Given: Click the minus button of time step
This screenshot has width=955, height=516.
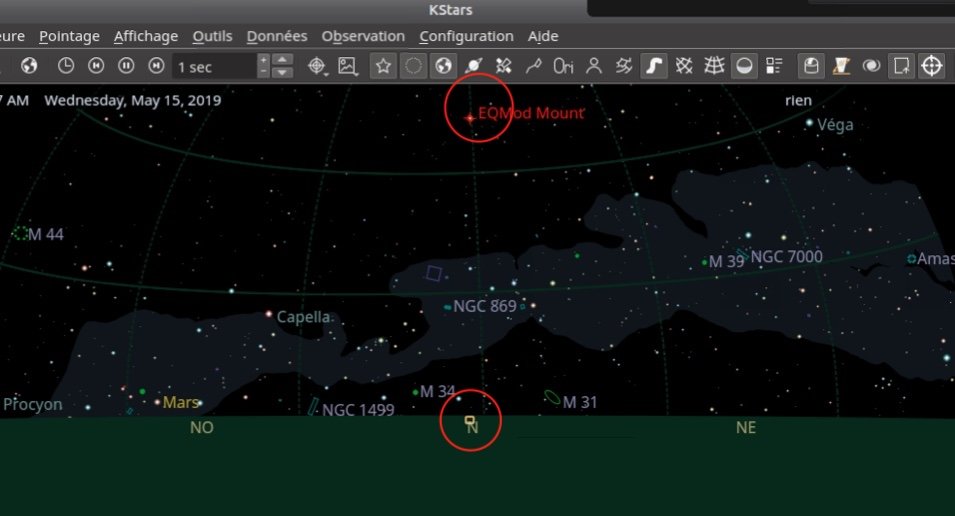Looking at the screenshot, I should pyautogui.click(x=263, y=72).
